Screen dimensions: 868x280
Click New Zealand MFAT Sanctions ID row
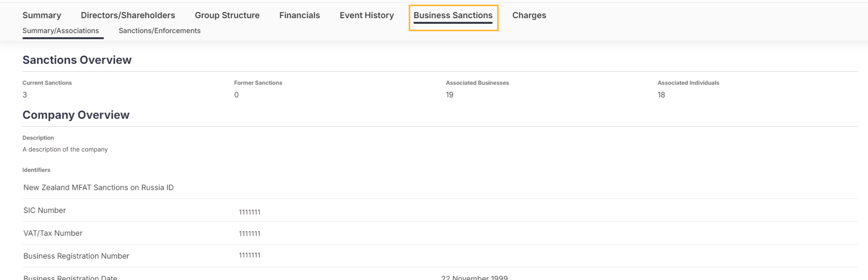pyautogui.click(x=98, y=188)
